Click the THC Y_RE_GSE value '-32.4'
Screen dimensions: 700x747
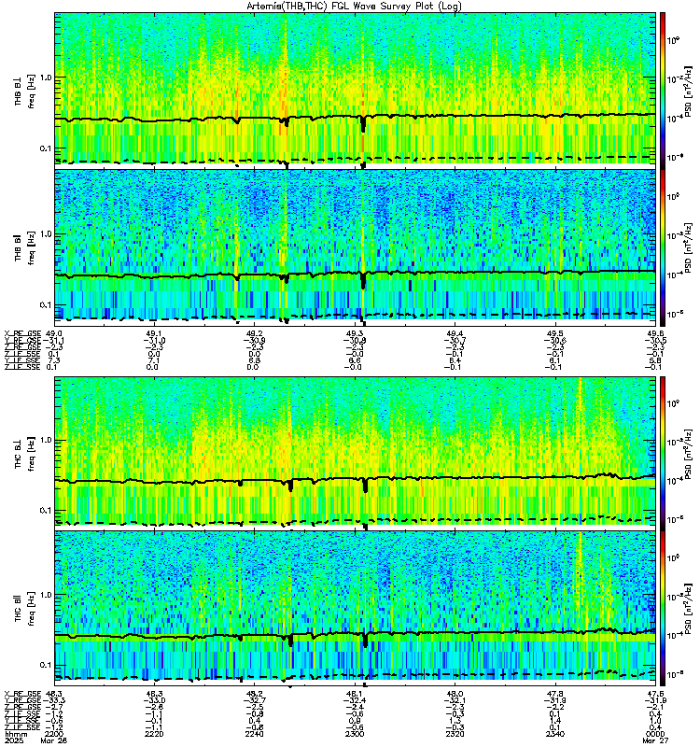[x=355, y=700]
